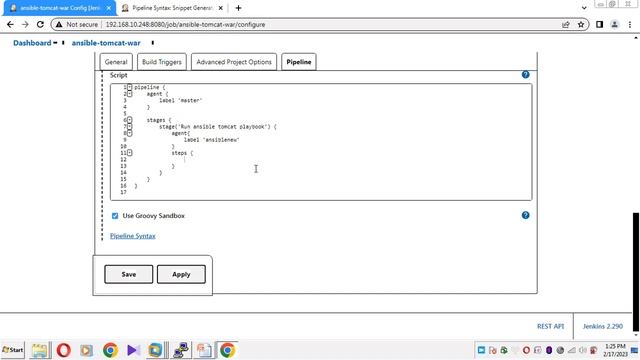The image size is (640, 360).
Task: Open the first Chrome taskbar icon
Action: click(x=110, y=350)
